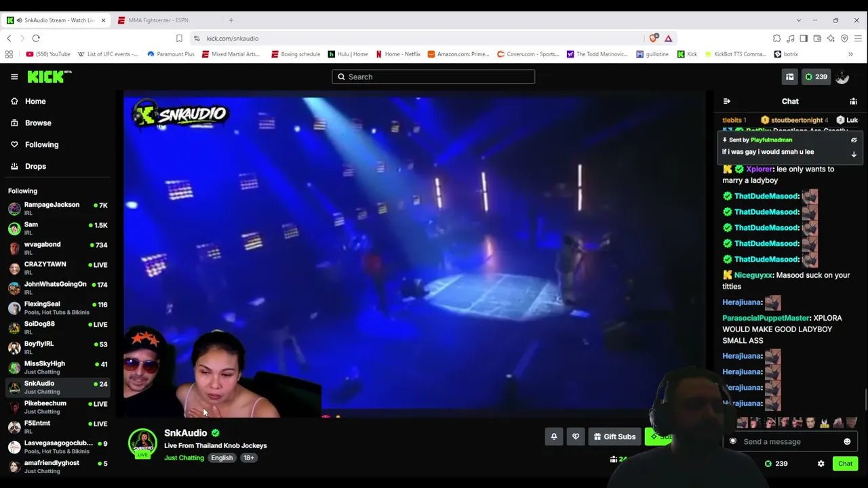The height and width of the screenshot is (488, 868).
Task: Reload the current page
Action: 36,39
